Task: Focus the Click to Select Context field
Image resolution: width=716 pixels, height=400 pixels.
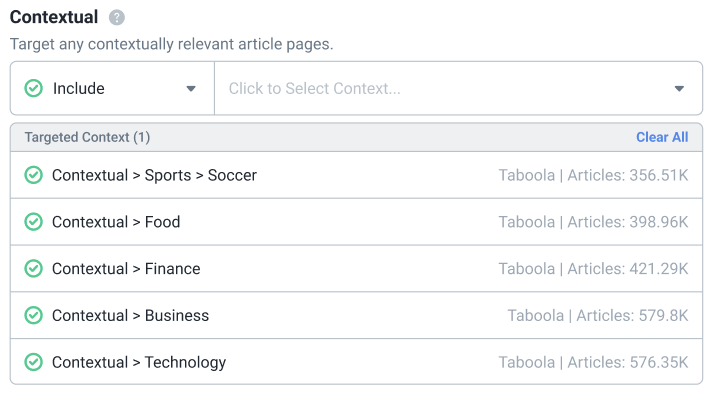Action: click(458, 88)
